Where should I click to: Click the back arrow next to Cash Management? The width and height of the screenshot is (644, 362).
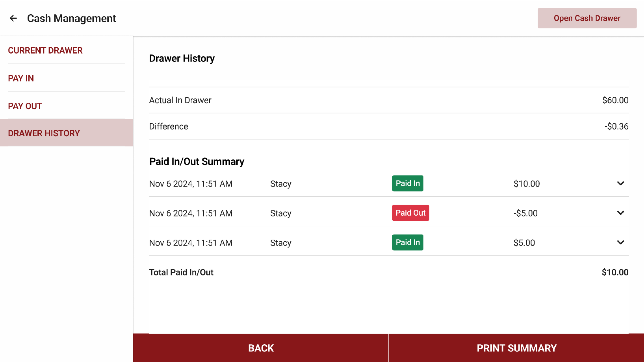click(x=13, y=18)
